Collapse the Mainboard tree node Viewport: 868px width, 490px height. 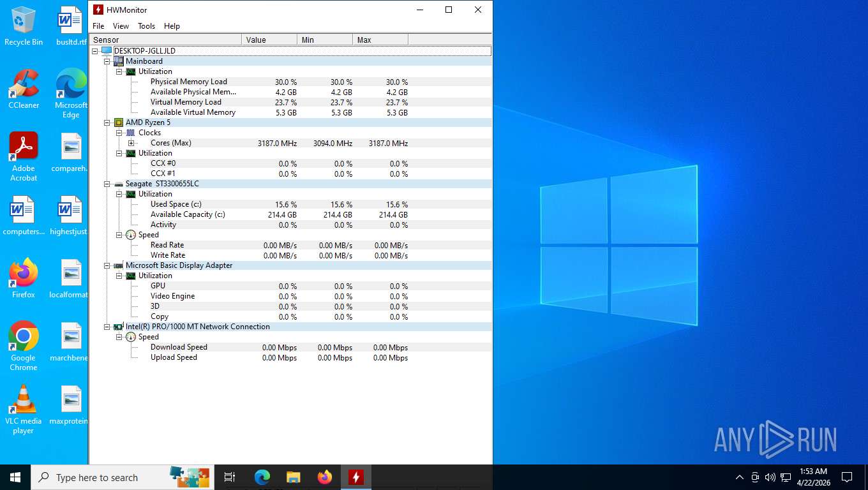point(107,61)
